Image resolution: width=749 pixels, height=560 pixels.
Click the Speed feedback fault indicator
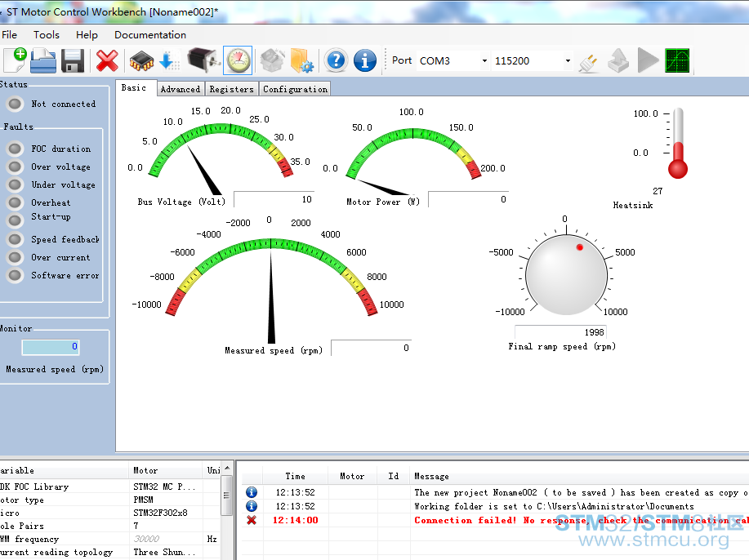pos(15,239)
